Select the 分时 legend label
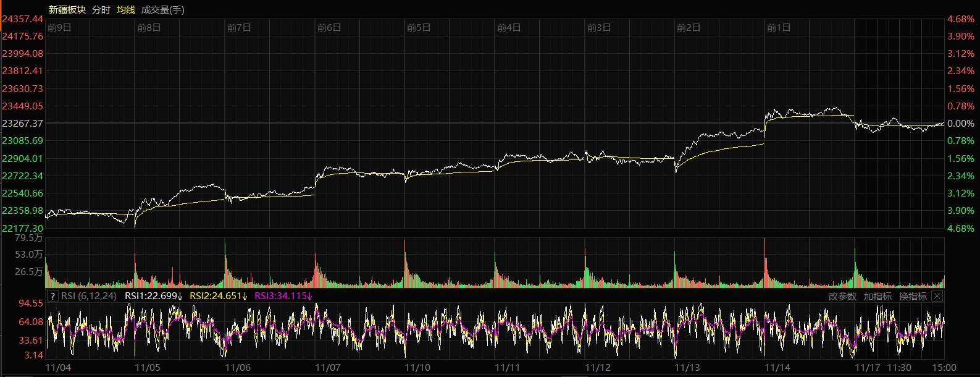This screenshot has width=980, height=377. 101,10
